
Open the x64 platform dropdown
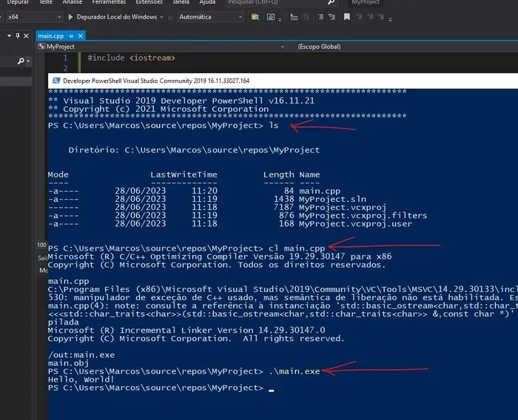tap(34, 17)
